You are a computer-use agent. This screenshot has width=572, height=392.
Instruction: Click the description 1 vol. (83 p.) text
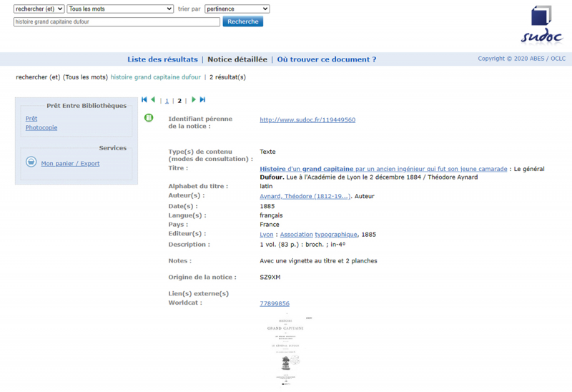pos(302,245)
